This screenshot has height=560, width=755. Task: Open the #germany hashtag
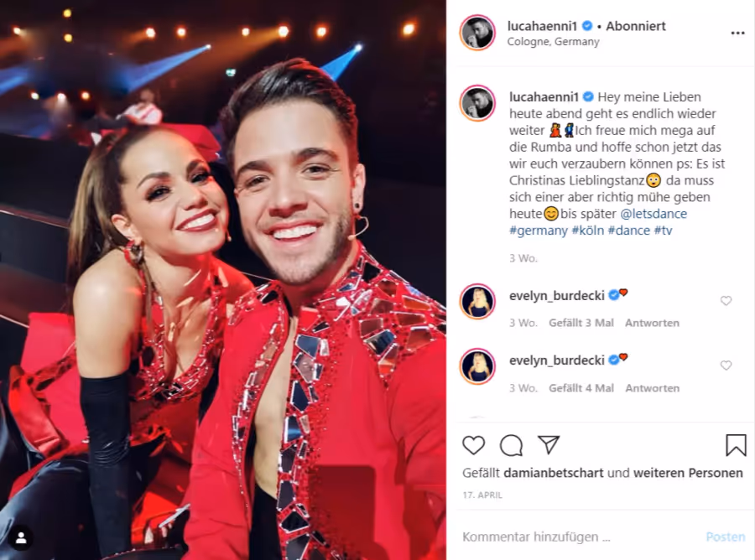click(x=539, y=231)
